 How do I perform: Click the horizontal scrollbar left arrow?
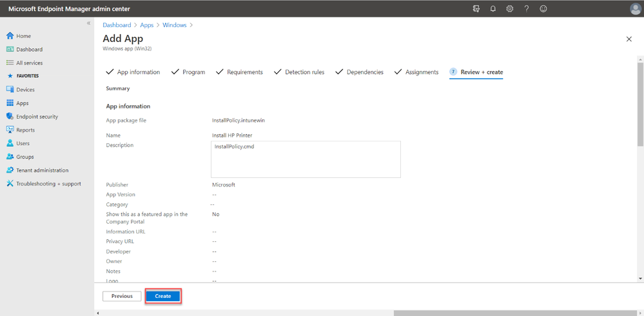pos(98,313)
